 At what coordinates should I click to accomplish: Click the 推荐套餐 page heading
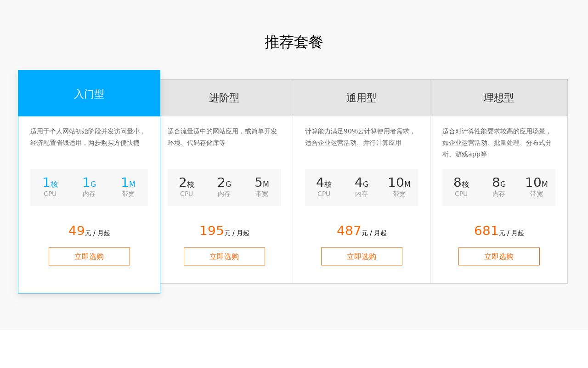tap(294, 42)
